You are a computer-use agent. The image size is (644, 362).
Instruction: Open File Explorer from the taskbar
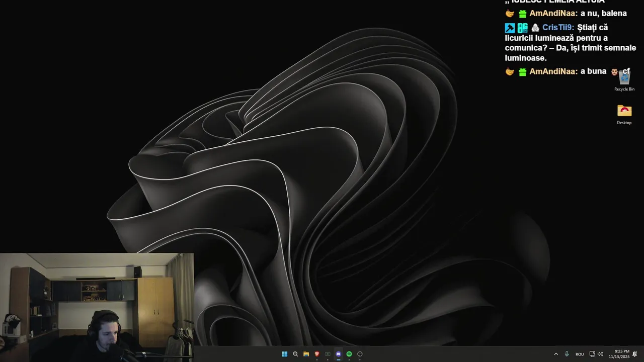(306, 354)
